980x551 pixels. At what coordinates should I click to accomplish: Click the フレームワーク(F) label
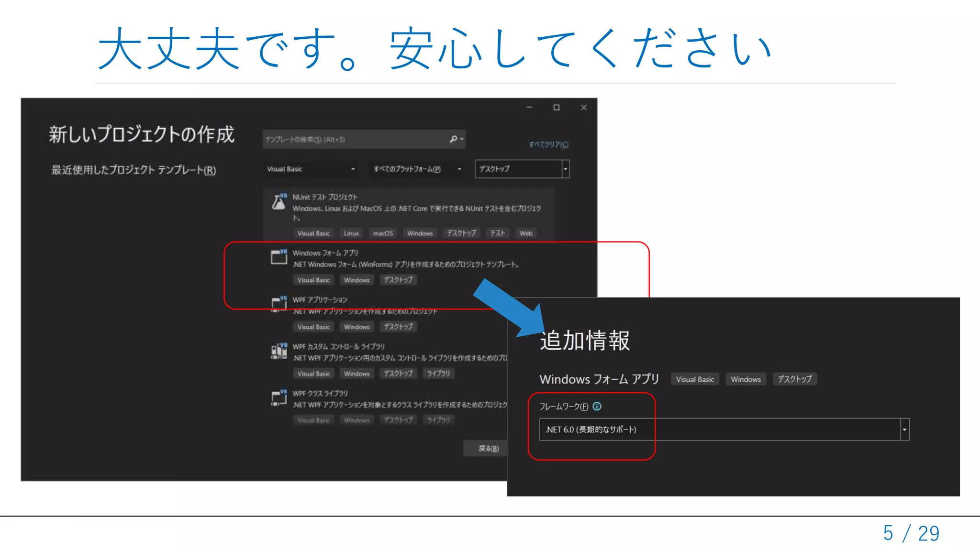point(564,407)
